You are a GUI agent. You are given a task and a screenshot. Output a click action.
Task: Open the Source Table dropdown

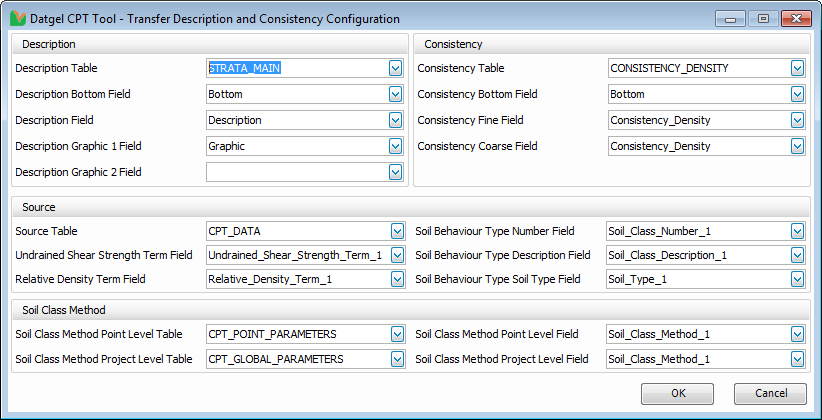[397, 231]
